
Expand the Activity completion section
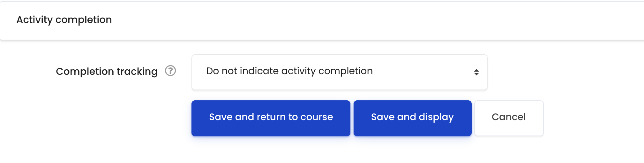pos(64,20)
